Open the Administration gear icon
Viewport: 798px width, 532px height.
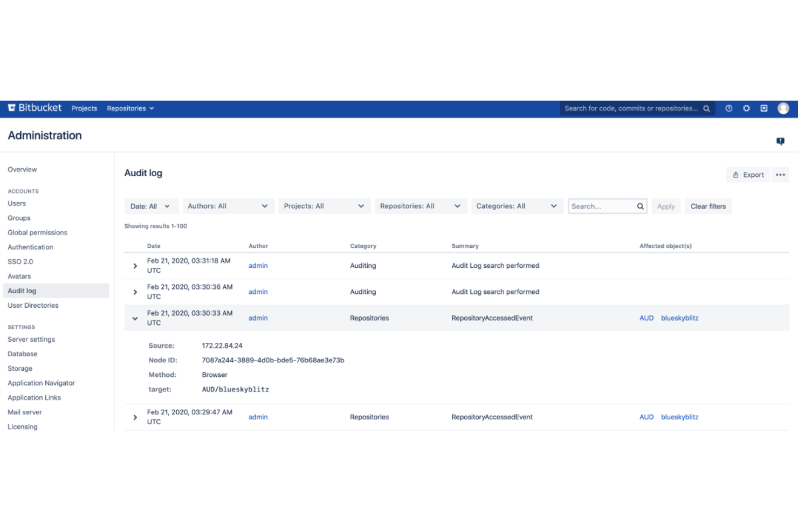tap(746, 108)
